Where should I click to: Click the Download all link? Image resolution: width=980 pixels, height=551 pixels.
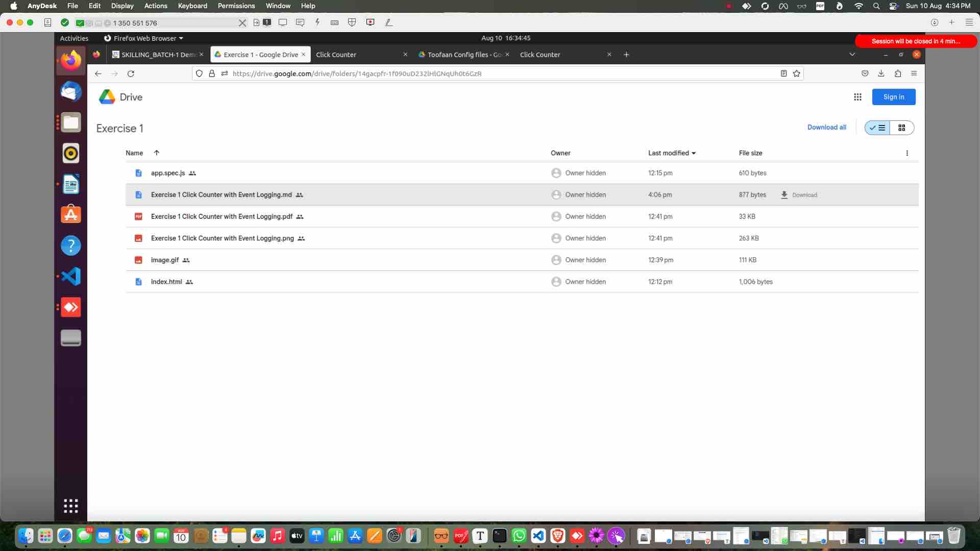826,127
